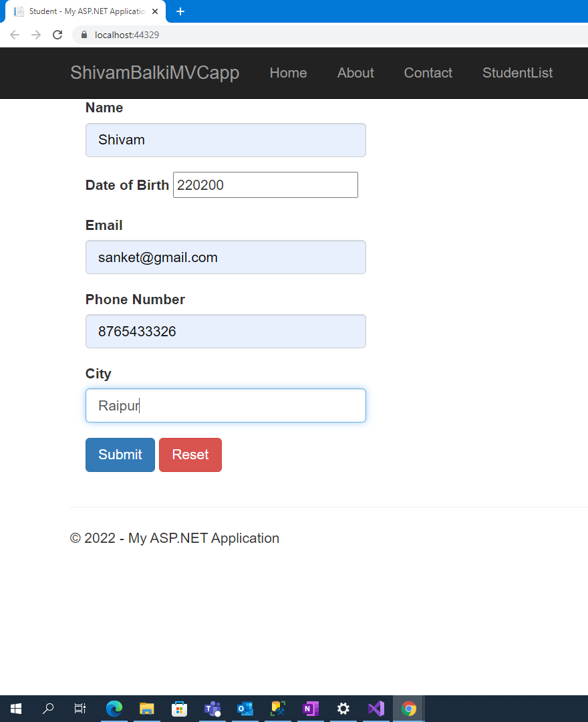The height and width of the screenshot is (722, 588).
Task: Click the Email label
Action: (104, 225)
